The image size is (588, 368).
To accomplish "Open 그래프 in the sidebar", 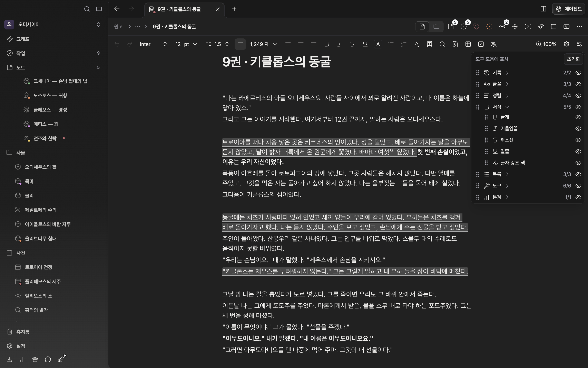I will (x=54, y=39).
